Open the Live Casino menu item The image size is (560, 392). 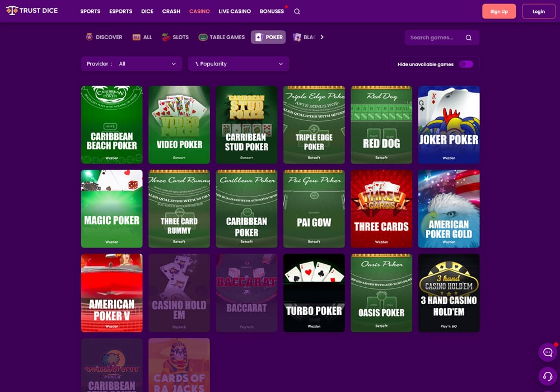pyautogui.click(x=235, y=11)
